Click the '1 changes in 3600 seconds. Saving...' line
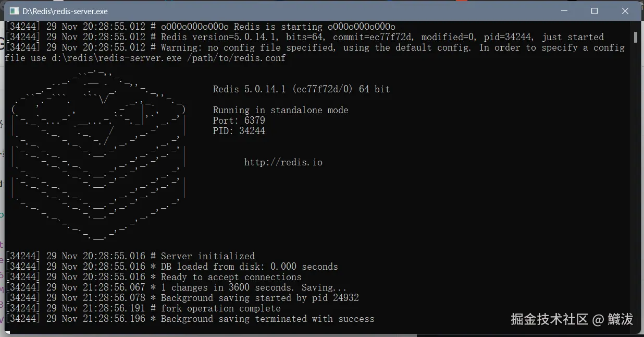The image size is (644, 337). 176,287
